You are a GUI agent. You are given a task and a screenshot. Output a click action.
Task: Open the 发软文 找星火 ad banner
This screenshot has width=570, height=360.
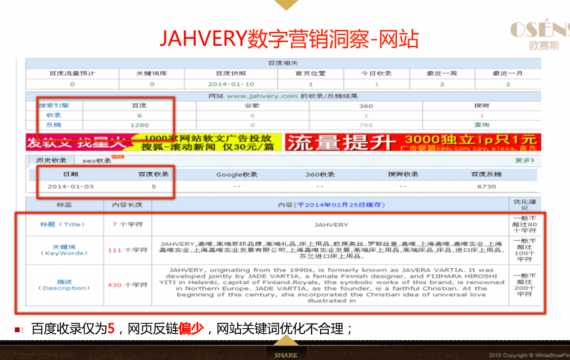[154, 142]
